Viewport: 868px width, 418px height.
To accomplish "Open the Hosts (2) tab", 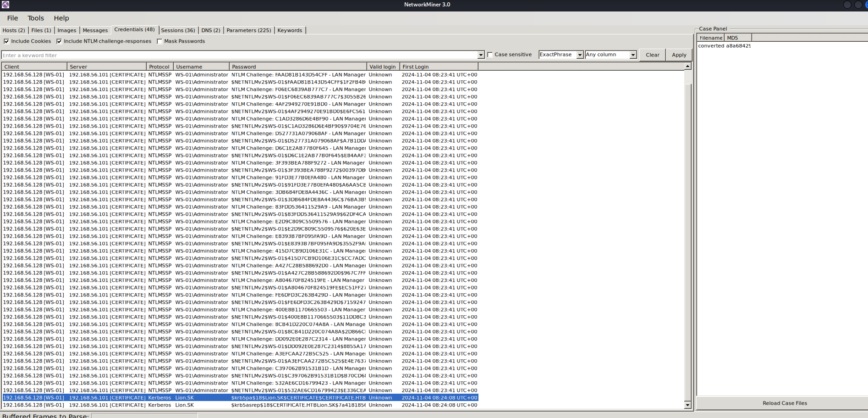I will coord(14,30).
